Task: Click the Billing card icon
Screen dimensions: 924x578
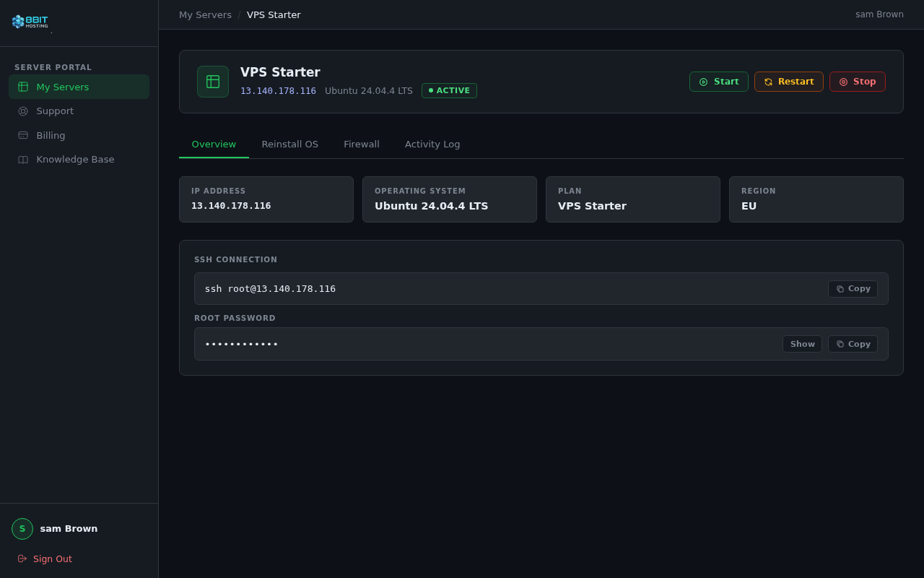Action: (23, 135)
